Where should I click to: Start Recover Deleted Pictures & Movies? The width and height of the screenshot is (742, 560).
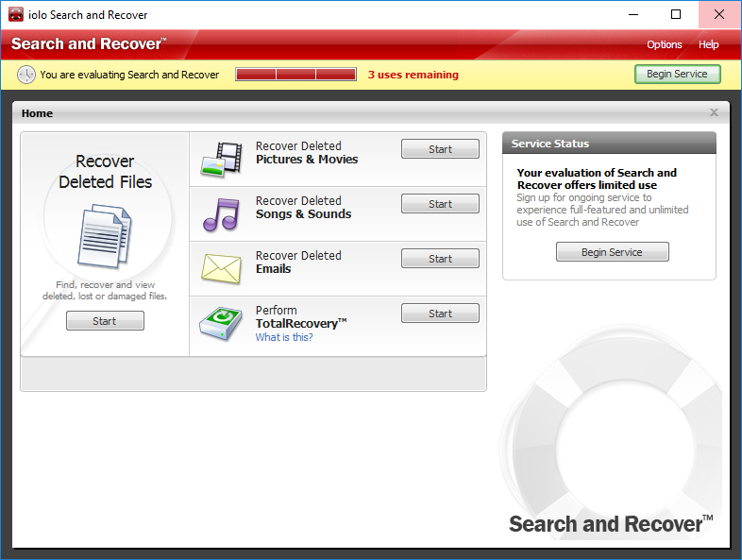(x=440, y=149)
